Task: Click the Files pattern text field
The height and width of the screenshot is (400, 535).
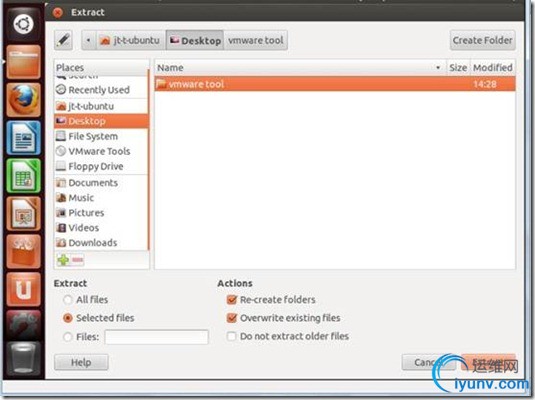Action: tap(157, 337)
